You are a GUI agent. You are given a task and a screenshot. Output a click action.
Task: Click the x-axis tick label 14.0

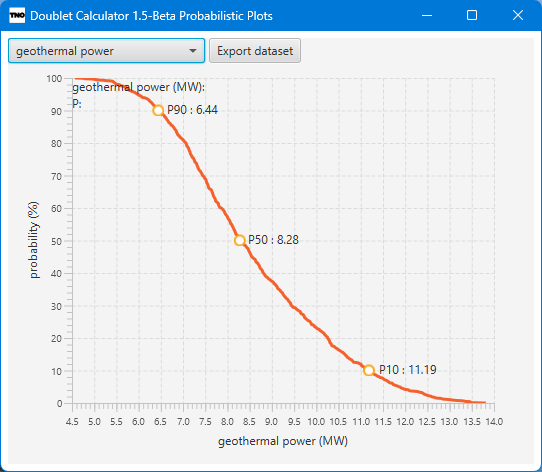coord(494,422)
